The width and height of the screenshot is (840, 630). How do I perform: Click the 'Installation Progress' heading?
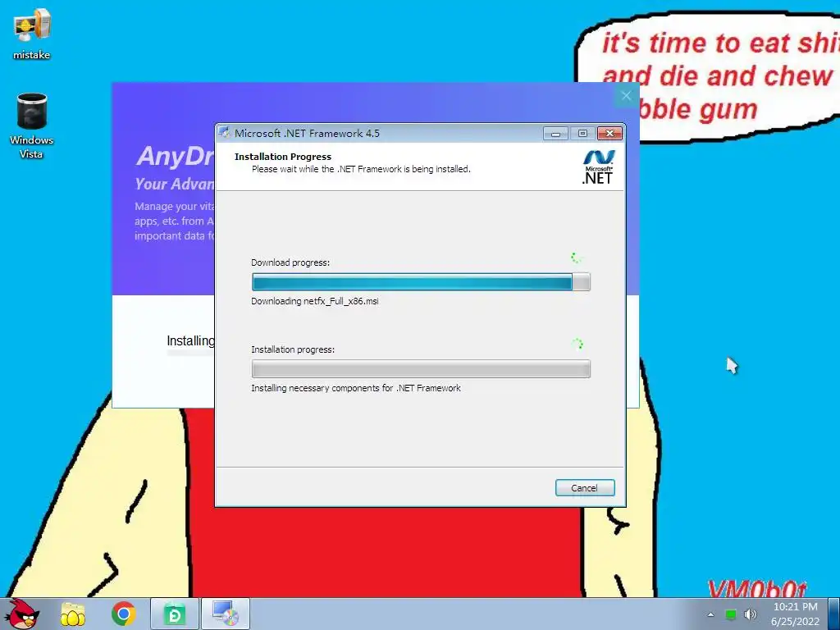click(283, 157)
